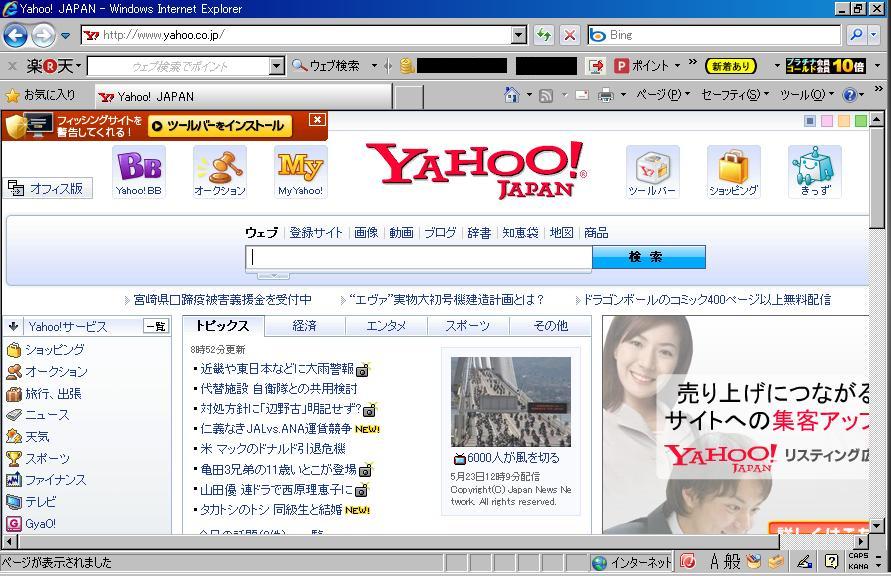Click the オフィス版 button

click(48, 188)
